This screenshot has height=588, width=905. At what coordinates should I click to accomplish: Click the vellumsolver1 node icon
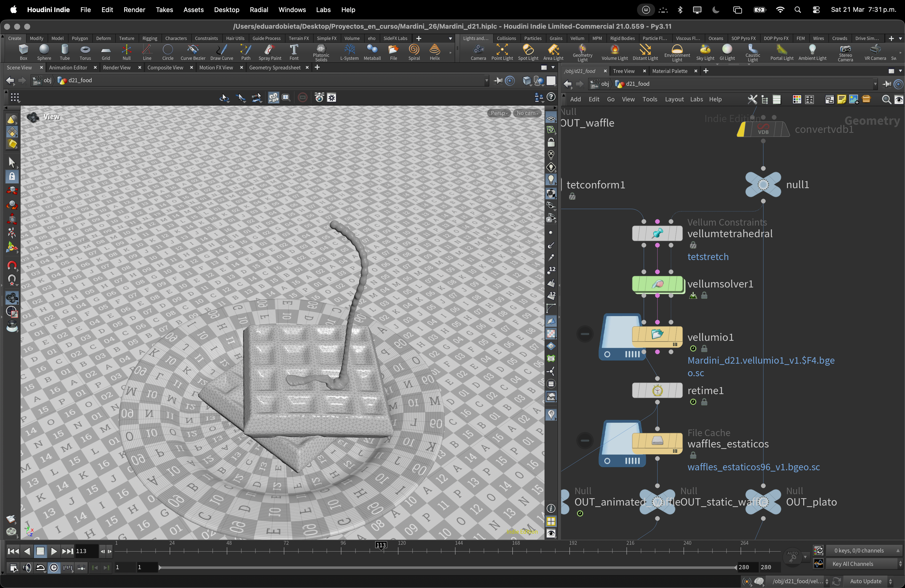[657, 284]
